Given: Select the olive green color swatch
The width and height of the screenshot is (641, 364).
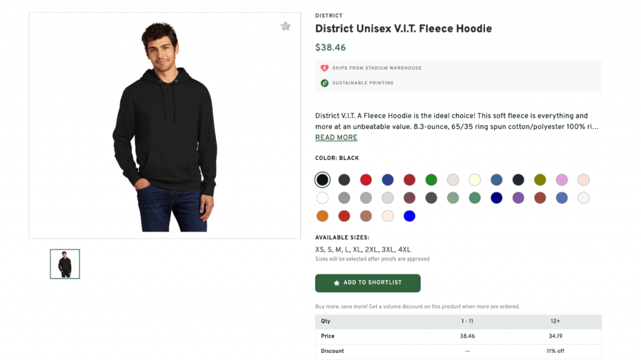Looking at the screenshot, I should pyautogui.click(x=540, y=179).
